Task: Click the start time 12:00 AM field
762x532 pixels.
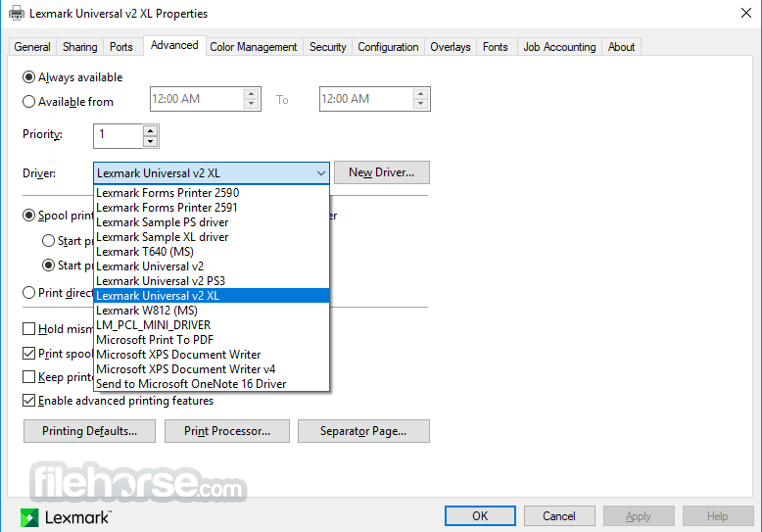Action: (197, 99)
